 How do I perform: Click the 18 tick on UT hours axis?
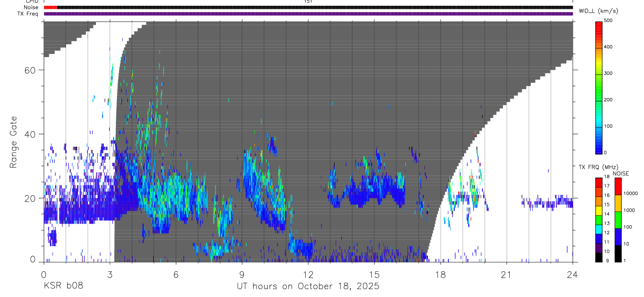point(440,274)
